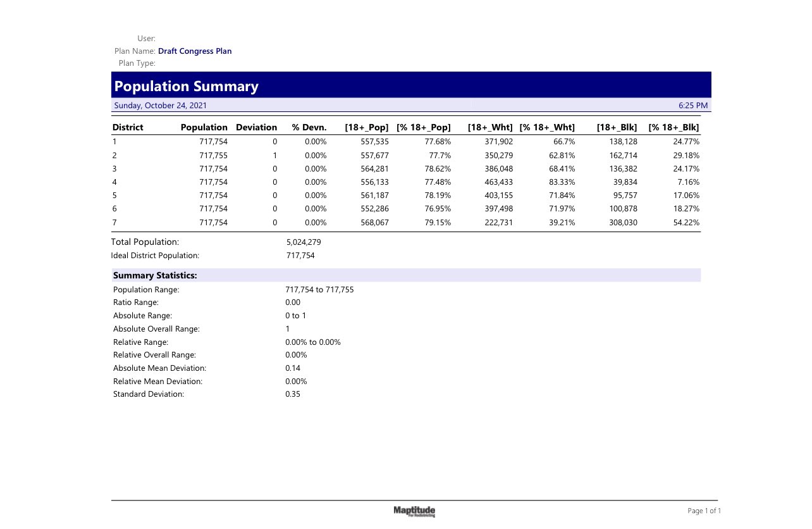Click the Standard Deviation value 0.35
This screenshot has height=529, width=812.
click(x=293, y=394)
